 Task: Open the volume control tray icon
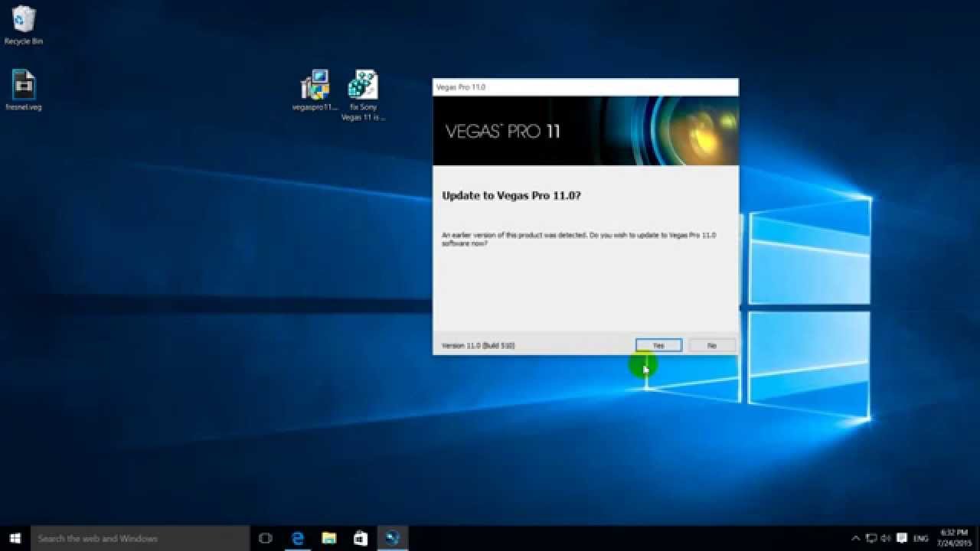pyautogui.click(x=886, y=538)
